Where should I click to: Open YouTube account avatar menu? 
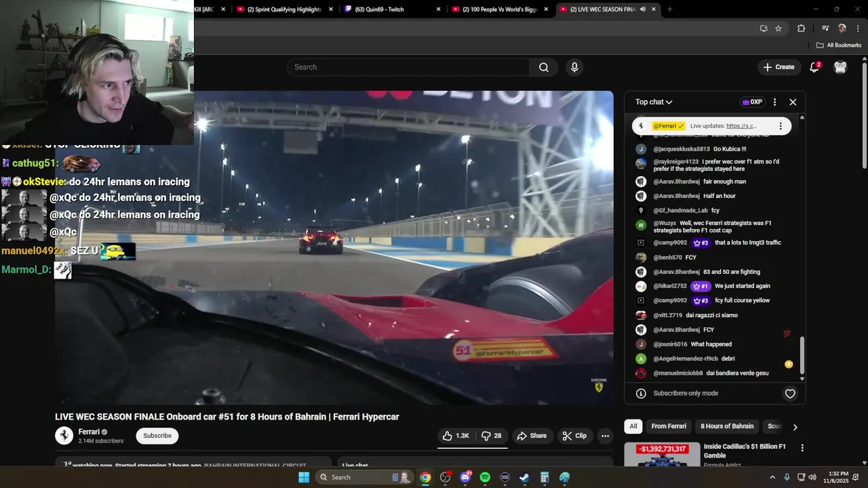[x=840, y=67]
